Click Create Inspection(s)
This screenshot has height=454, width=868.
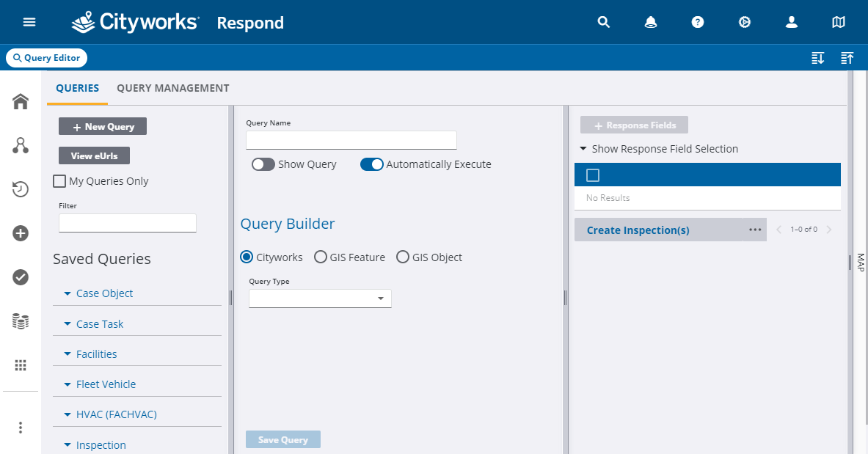(x=638, y=230)
